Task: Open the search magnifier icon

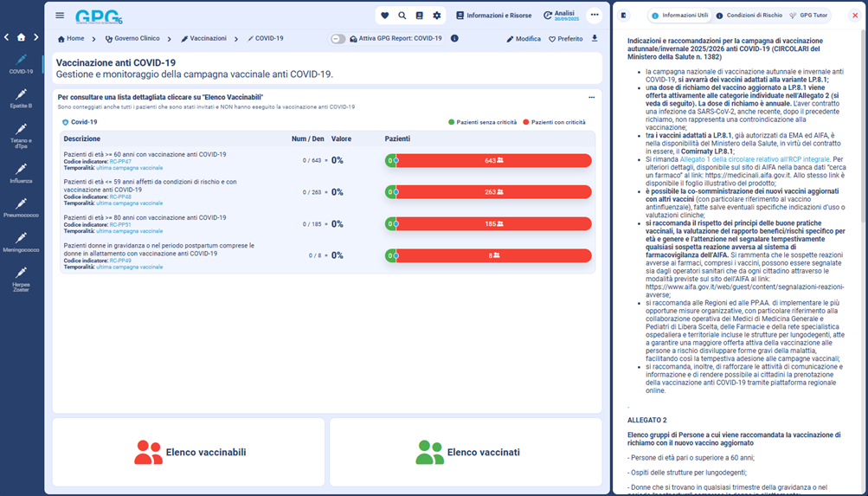Action: tap(402, 16)
